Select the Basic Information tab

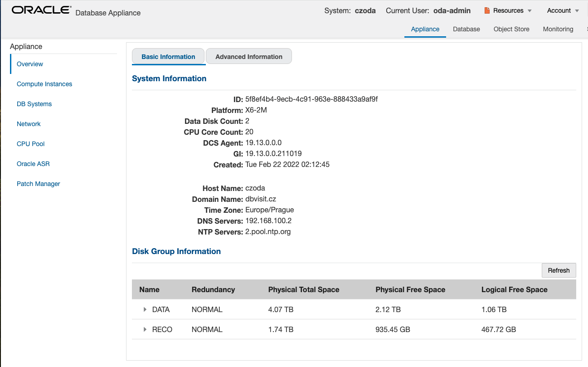(x=168, y=57)
